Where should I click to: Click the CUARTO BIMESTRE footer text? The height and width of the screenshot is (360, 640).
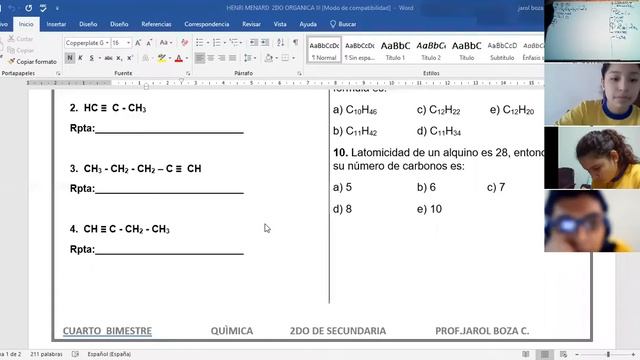point(107,331)
